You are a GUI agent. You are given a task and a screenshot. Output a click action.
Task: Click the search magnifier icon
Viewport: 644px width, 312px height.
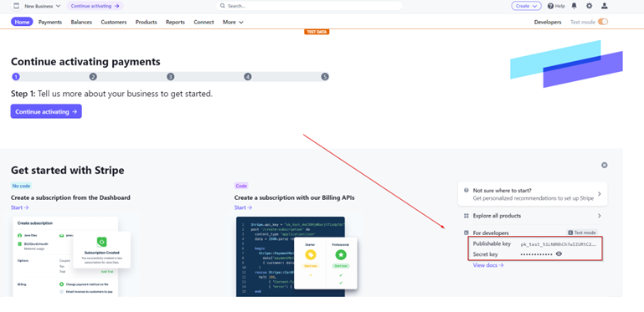coord(223,6)
